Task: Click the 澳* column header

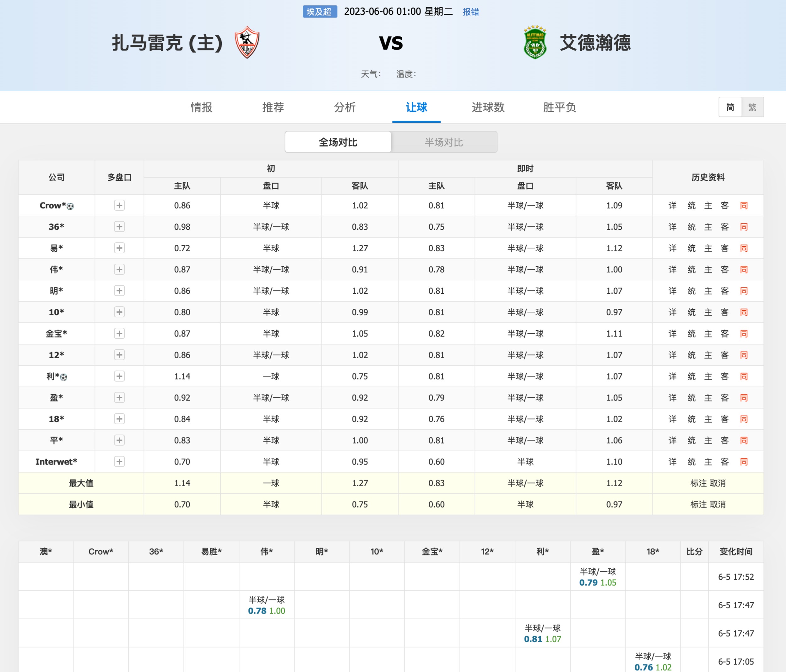Action: point(46,552)
